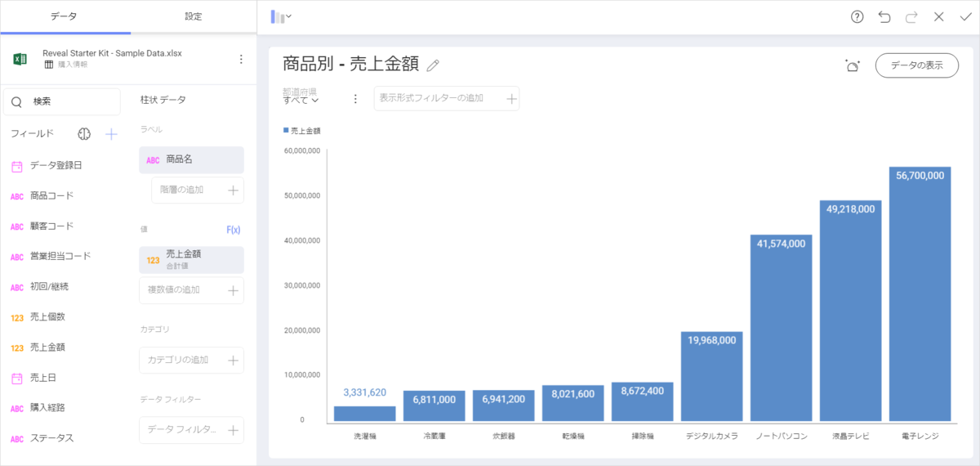Click the 柱状 データ heading

(163, 100)
